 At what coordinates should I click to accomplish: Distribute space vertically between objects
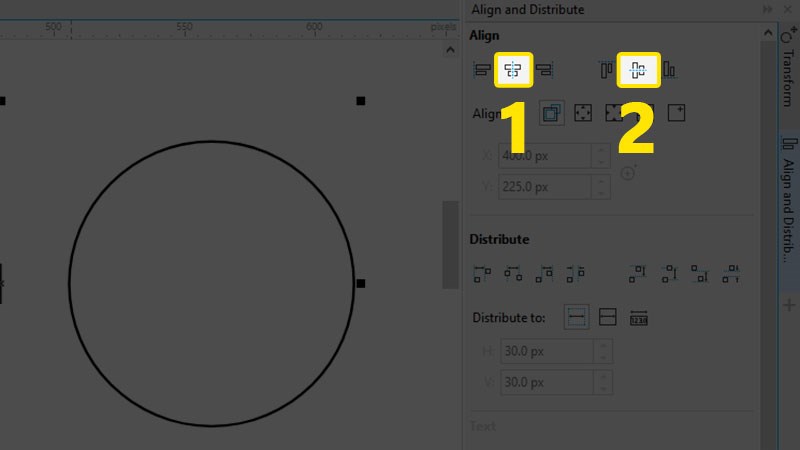731,274
